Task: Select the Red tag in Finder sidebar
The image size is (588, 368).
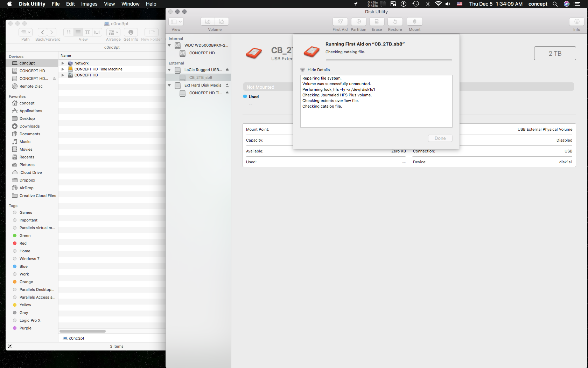Action: click(x=32, y=243)
